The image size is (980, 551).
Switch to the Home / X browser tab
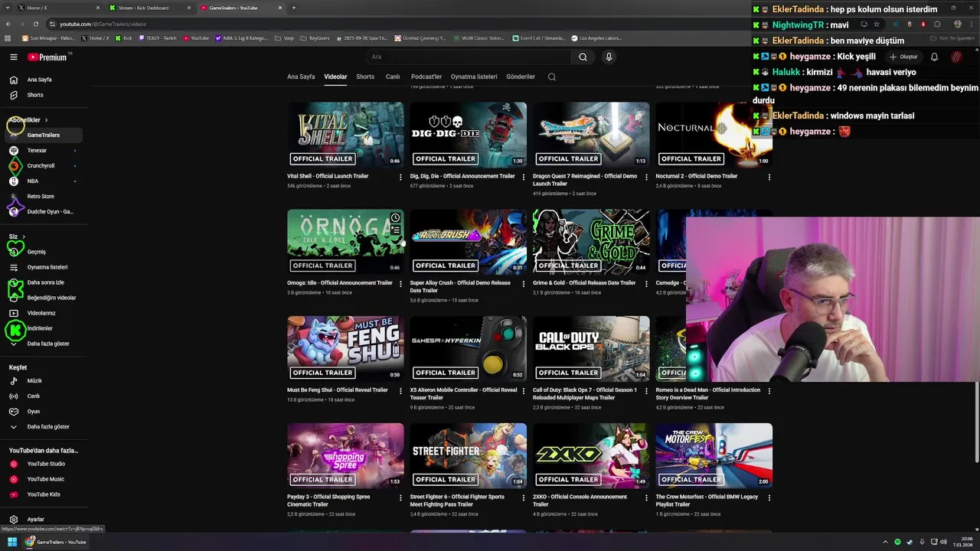[x=57, y=8]
